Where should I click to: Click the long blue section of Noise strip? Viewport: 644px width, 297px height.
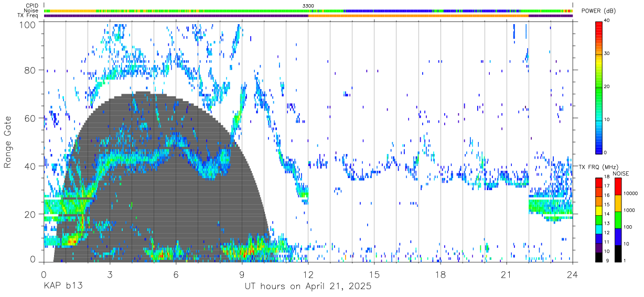click(388, 10)
